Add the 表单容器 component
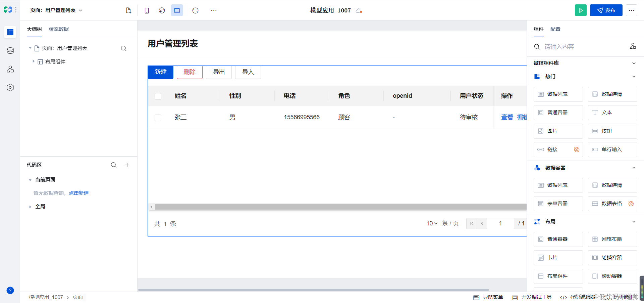This screenshot has height=303, width=644. [558, 204]
